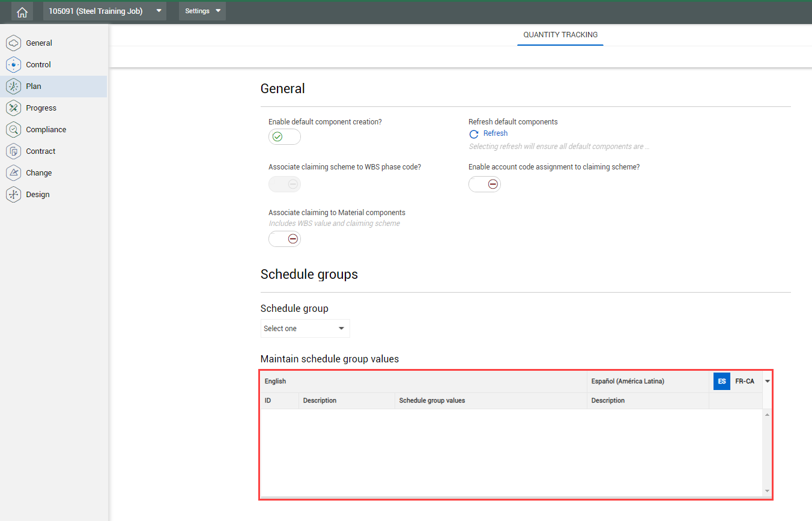
Task: Click the table's vertical scrollbar down arrow
Action: tap(767, 491)
